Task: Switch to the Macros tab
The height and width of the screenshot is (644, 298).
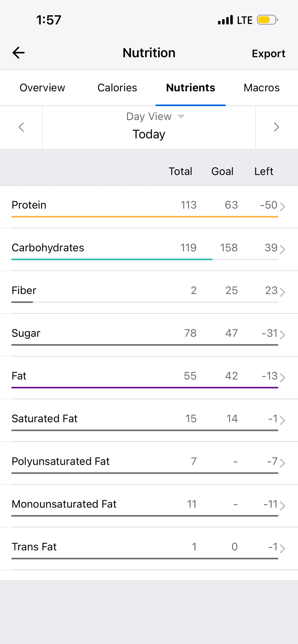Action: coord(261,88)
